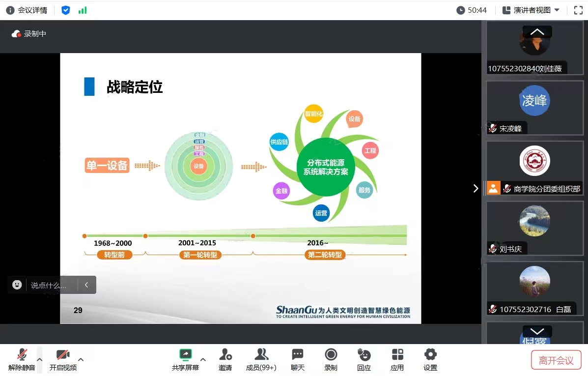
Task: Toggle fullscreen mode icon at top right
Action: tap(578, 10)
